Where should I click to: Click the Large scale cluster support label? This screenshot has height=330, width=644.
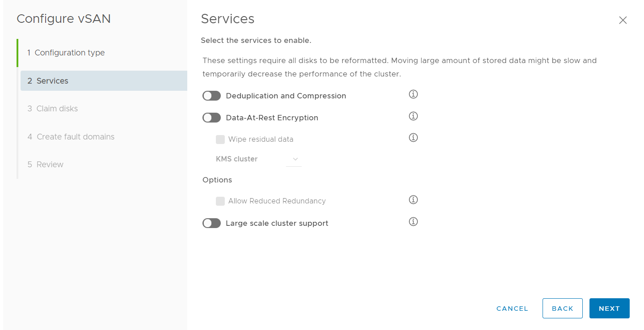pyautogui.click(x=277, y=223)
